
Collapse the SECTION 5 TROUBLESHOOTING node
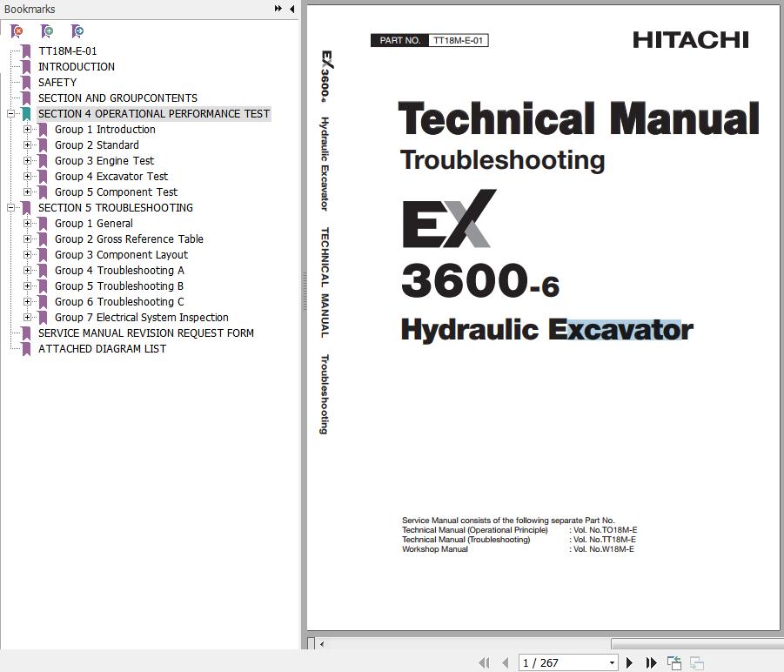tap(11, 208)
